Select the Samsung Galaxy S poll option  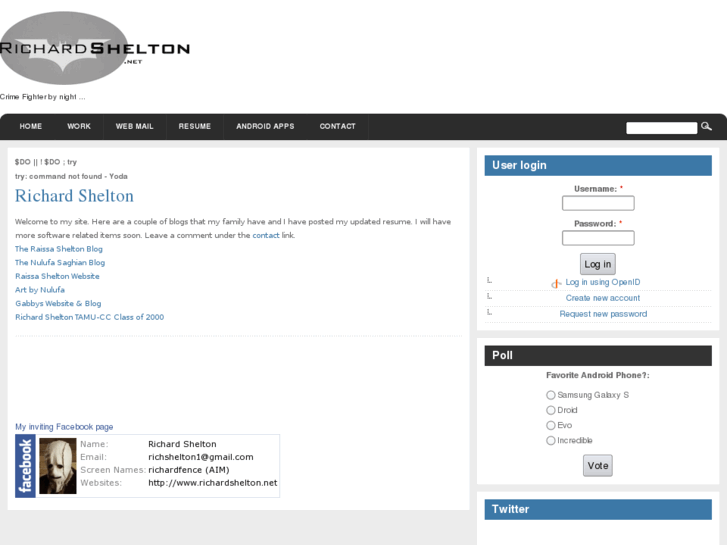(x=550, y=395)
